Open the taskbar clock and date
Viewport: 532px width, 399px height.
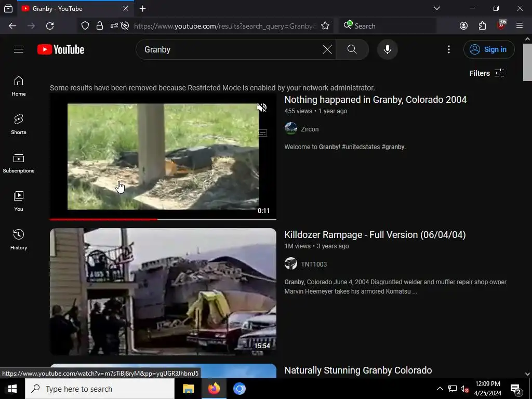(x=487, y=389)
